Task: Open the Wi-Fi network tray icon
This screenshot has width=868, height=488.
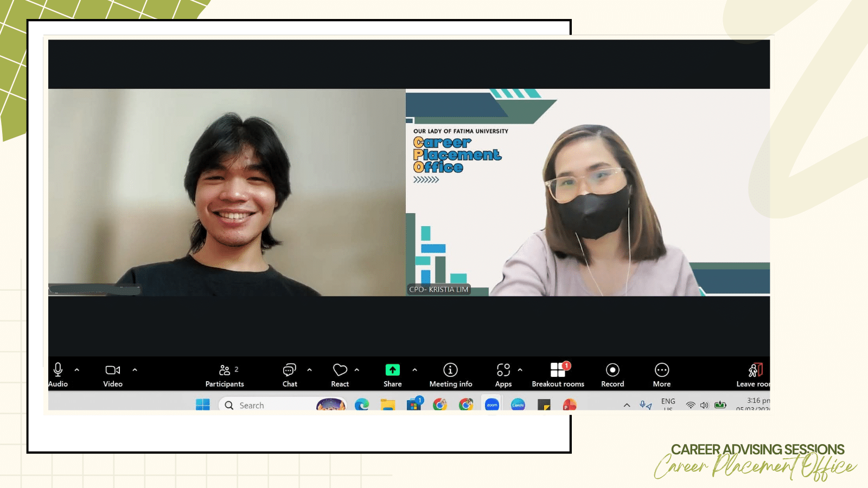Action: (691, 405)
